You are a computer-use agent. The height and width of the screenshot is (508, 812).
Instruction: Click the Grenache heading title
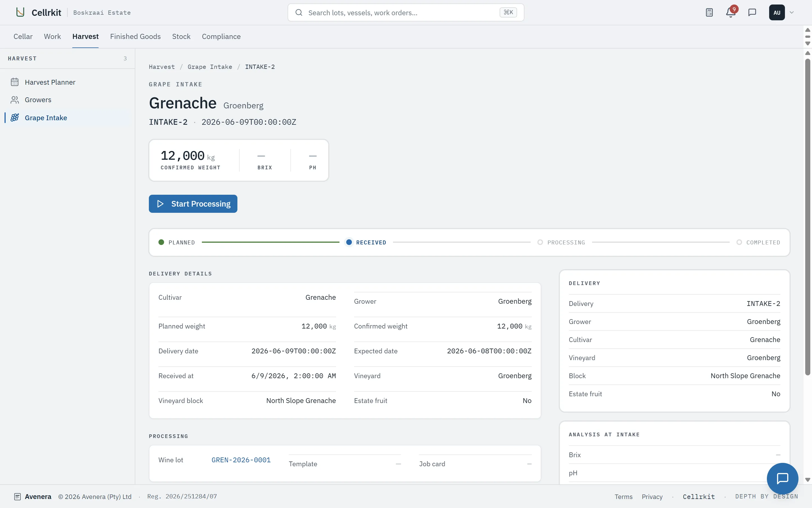182,103
